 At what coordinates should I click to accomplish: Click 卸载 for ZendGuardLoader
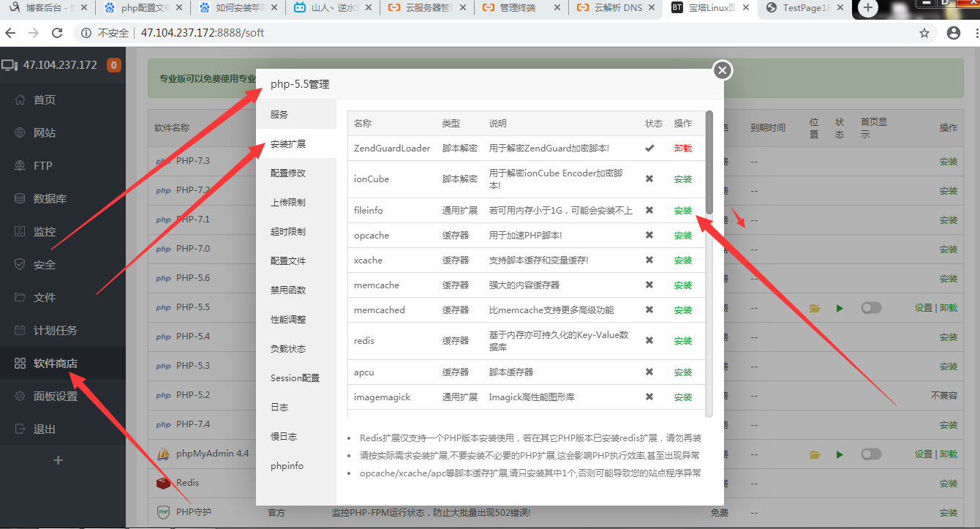[683, 148]
